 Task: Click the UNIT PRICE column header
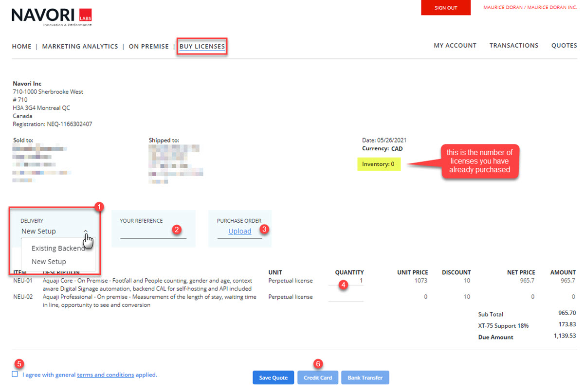pos(413,272)
